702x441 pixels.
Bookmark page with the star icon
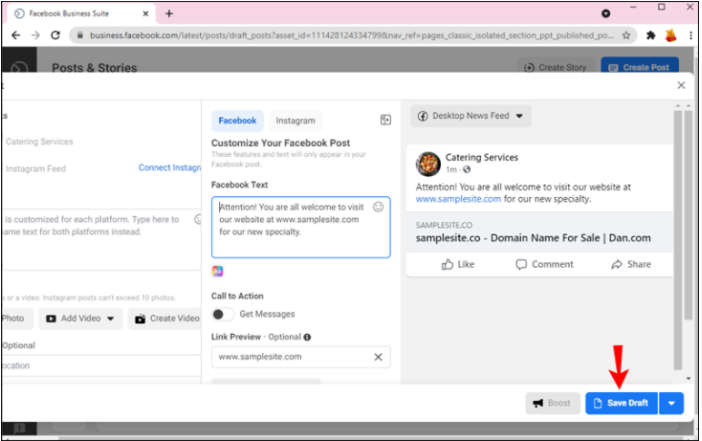pos(626,35)
